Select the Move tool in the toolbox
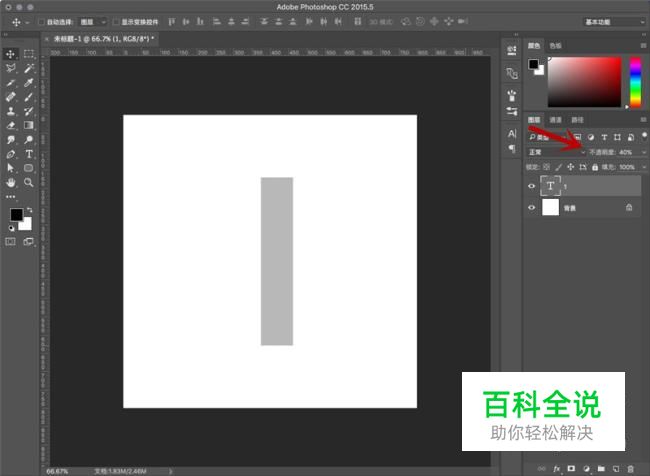Screen dimensions: 650x476 click(10, 54)
